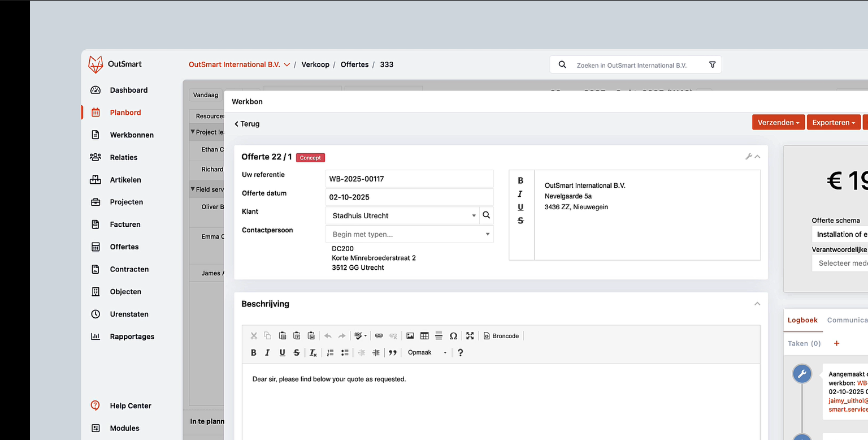Viewport: 868px width, 440px height.
Task: Click the magnifier icon next to Klant
Action: [486, 215]
